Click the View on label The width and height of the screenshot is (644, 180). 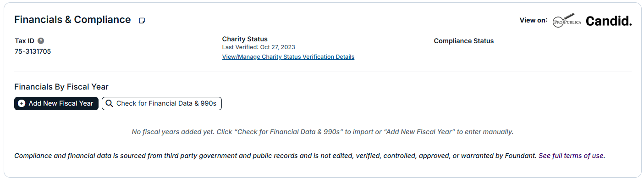534,20
